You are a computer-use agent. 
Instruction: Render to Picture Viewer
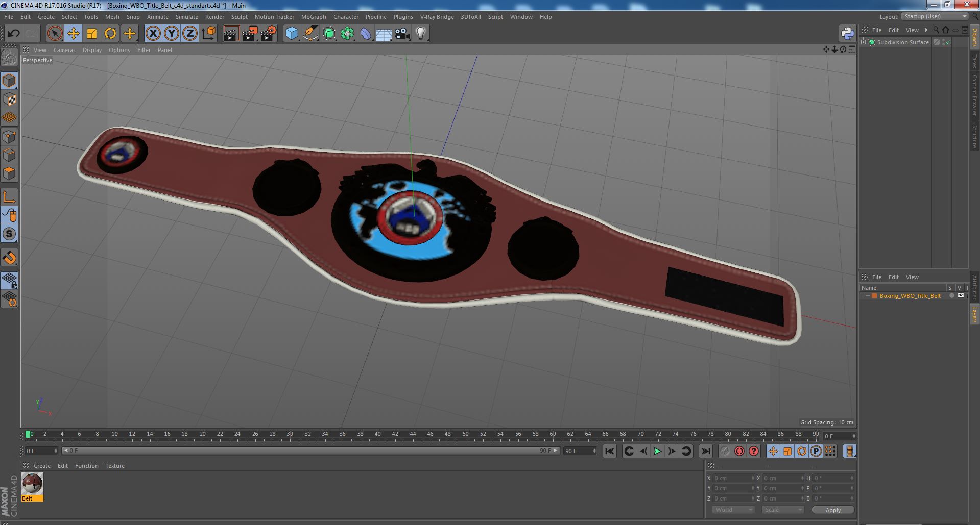(250, 34)
